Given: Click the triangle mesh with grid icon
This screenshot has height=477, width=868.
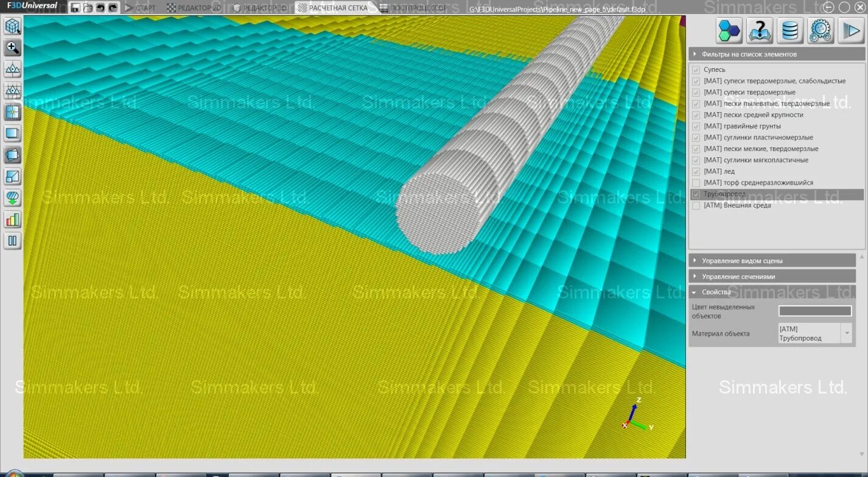Looking at the screenshot, I should click(x=13, y=91).
